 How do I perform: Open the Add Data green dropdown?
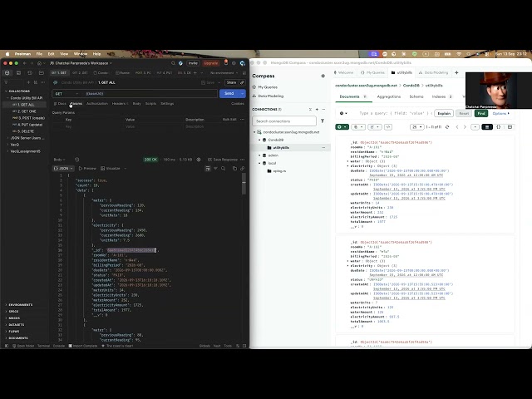(342, 127)
